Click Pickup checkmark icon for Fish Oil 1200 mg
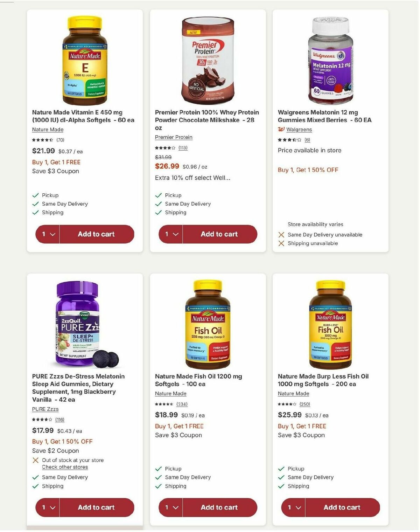The width and height of the screenshot is (420, 532). [158, 468]
